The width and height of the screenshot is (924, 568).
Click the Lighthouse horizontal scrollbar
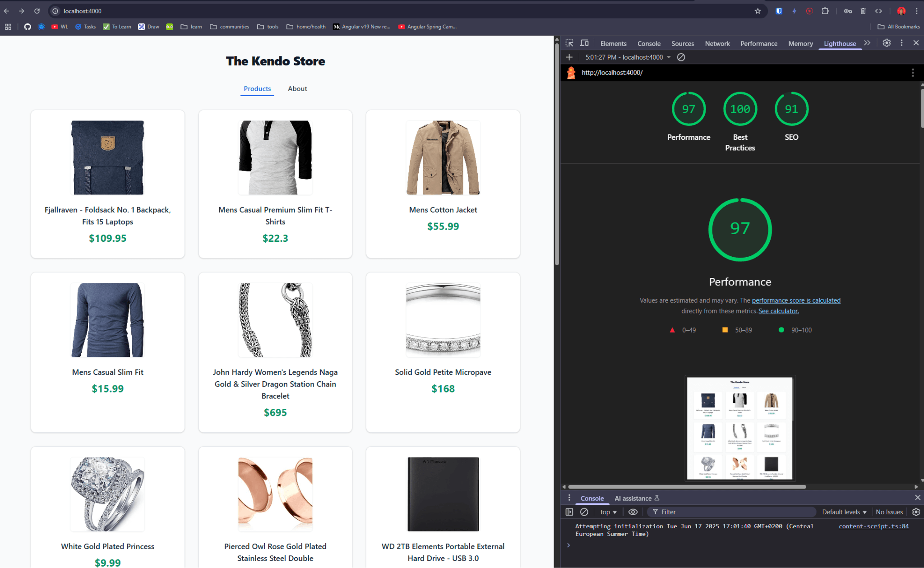(x=687, y=487)
